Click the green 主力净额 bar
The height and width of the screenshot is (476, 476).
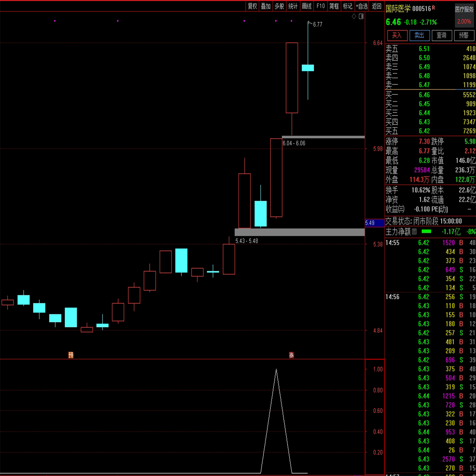pyautogui.click(x=426, y=231)
